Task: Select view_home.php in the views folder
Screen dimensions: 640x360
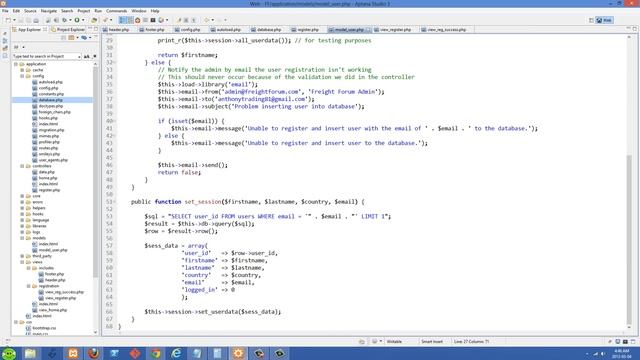Action: click(x=53, y=310)
